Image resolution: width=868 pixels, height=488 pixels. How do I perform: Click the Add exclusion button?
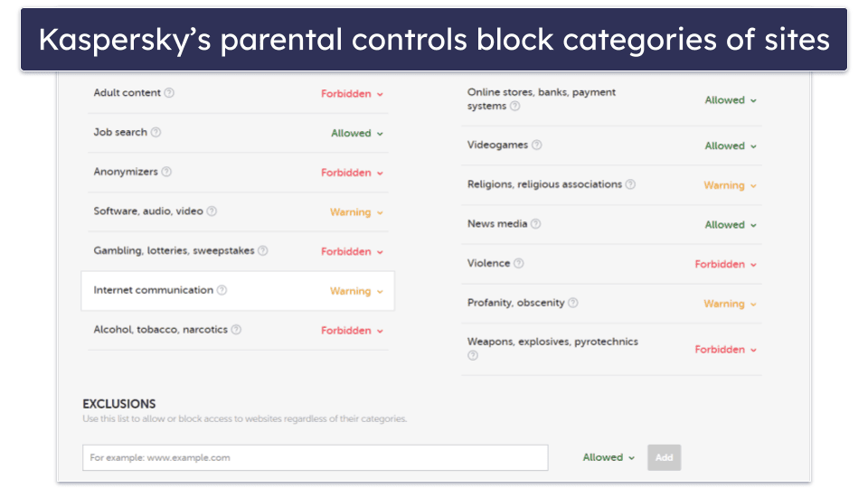664,457
